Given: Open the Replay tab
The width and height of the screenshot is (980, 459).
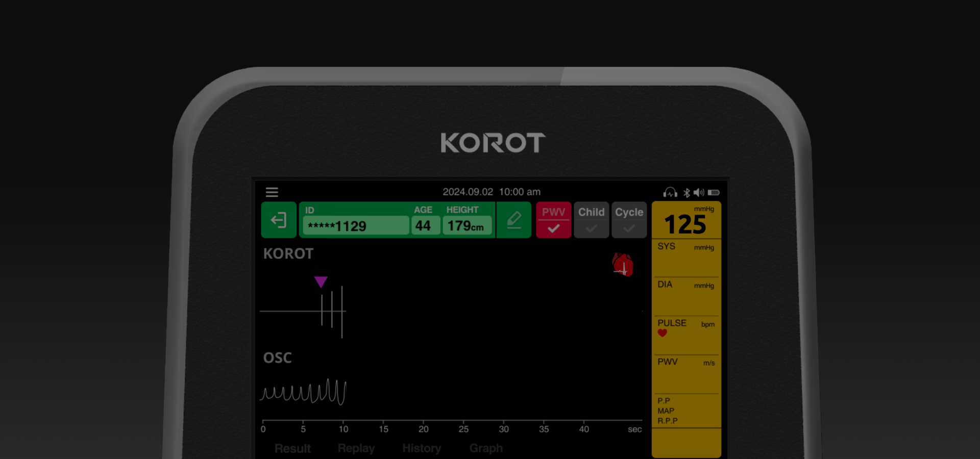Looking at the screenshot, I should 356,448.
